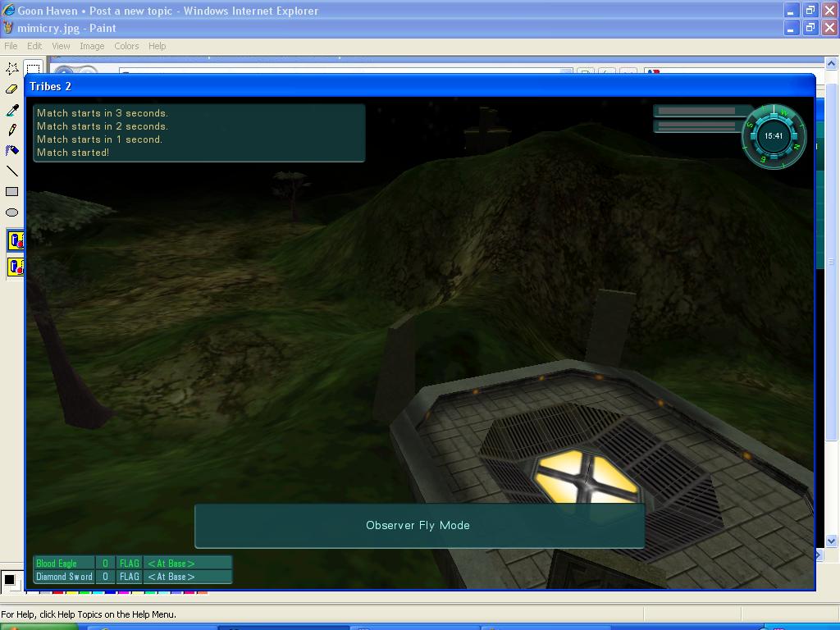Screen dimensions: 840x630
Task: Open the Edit menu in Paint
Action: (x=34, y=46)
